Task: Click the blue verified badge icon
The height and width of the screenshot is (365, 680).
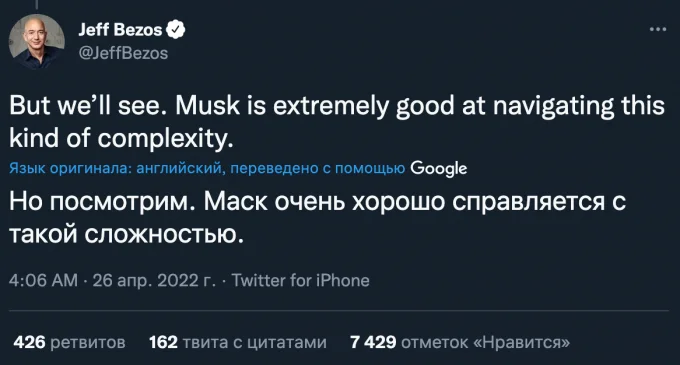Action: [176, 29]
